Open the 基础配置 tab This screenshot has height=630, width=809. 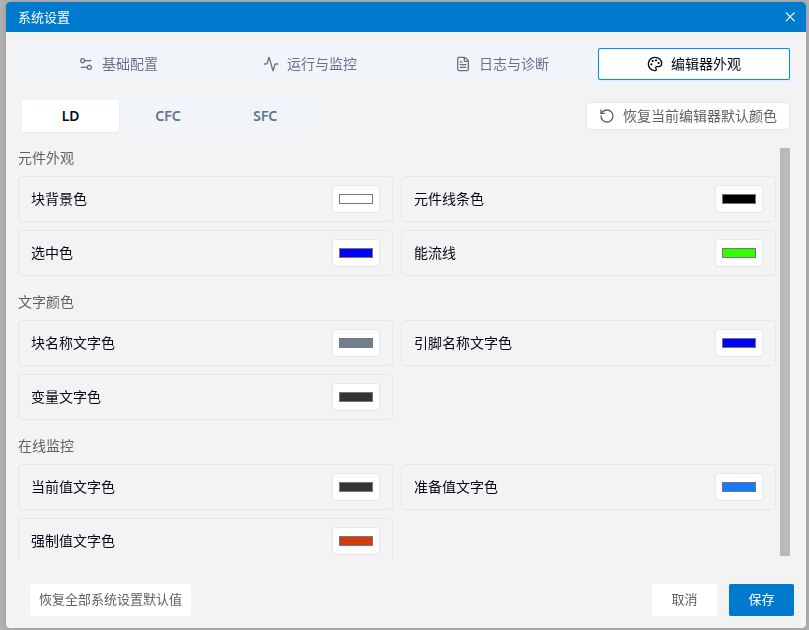[x=119, y=64]
